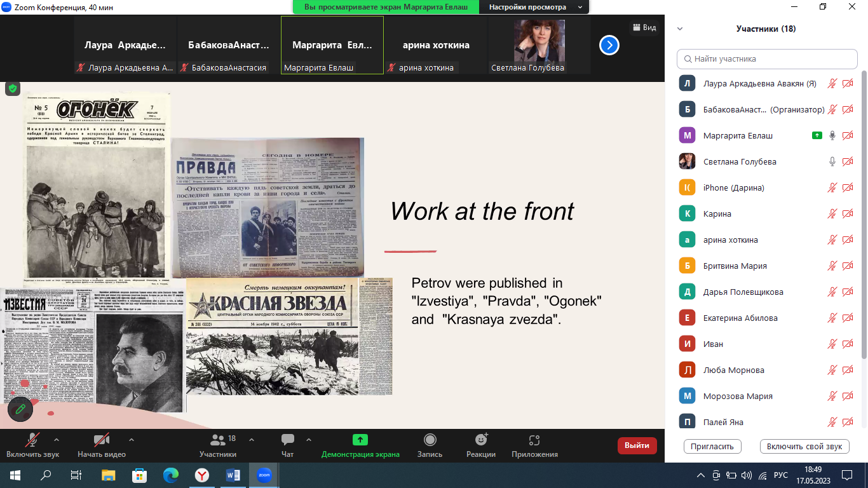Click the Zoom app taskbar icon
Screen dimensions: 868x488
pos(264,475)
